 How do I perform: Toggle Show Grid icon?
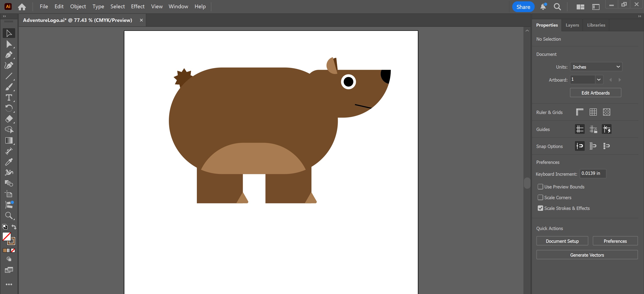click(x=593, y=112)
